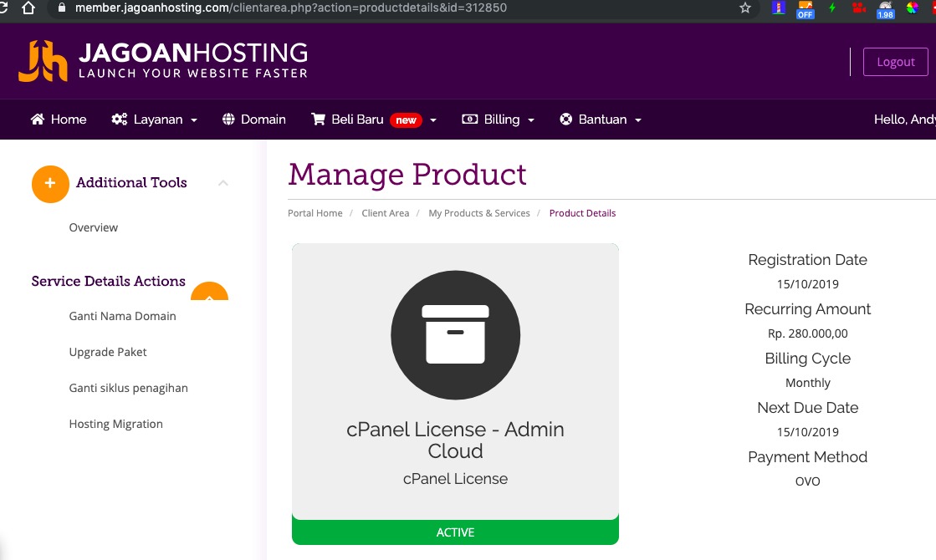Click the money icon beside Billing
Image resolution: width=936 pixels, height=560 pixels.
[470, 120]
